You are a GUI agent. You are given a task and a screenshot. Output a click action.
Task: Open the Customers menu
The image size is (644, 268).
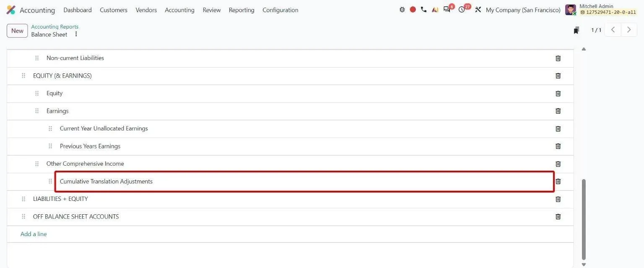click(x=114, y=10)
